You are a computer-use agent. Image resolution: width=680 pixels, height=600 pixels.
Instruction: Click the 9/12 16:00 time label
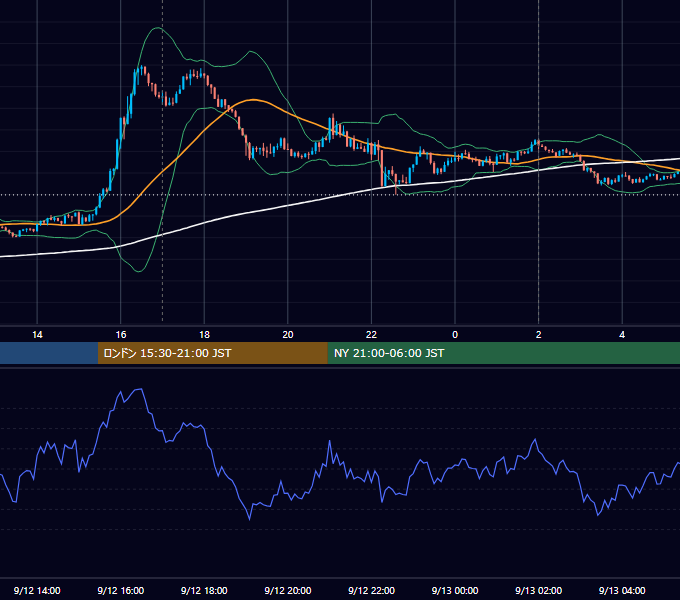pyautogui.click(x=121, y=590)
